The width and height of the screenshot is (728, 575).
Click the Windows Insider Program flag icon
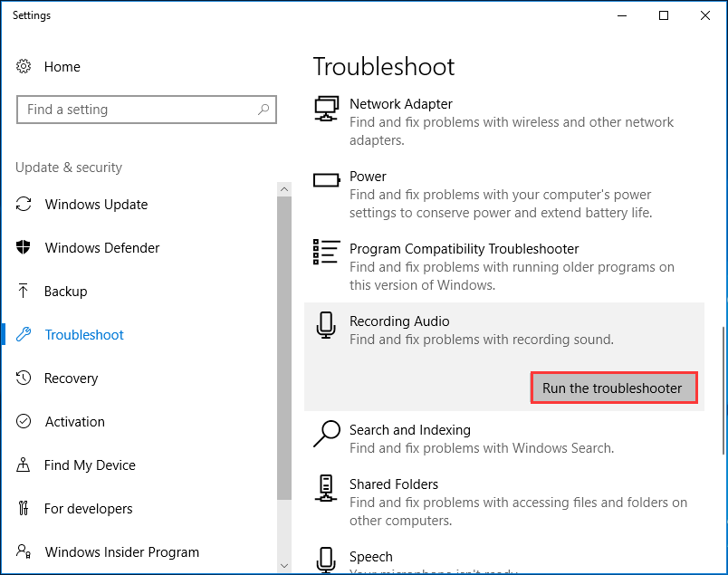tap(25, 551)
